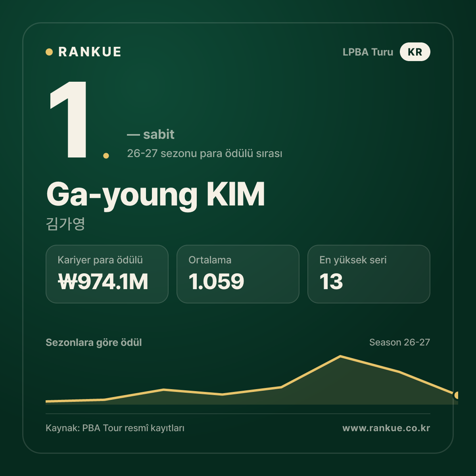This screenshot has width=476, height=476.
Task: Click the Season 26-27 chart label
Action: [x=399, y=342]
